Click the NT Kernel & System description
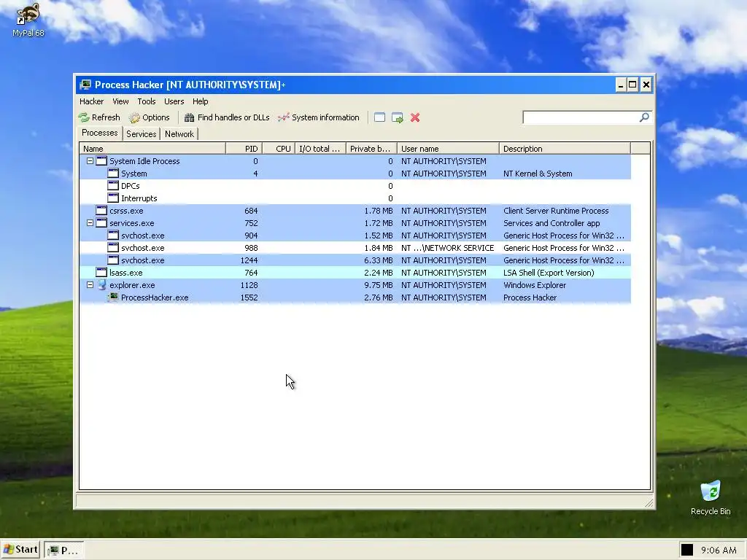The height and width of the screenshot is (560, 747). [x=538, y=174]
